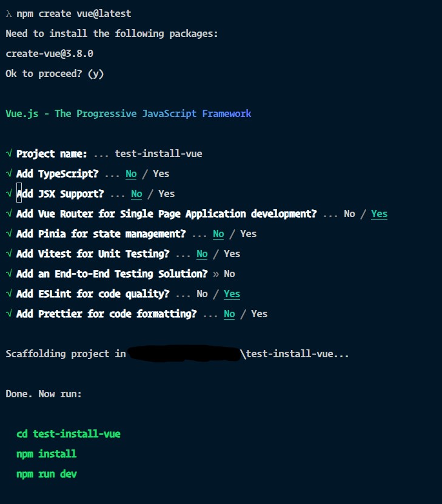
Task: Click the checkmark before Add Prettier prompt
Action: [9, 314]
